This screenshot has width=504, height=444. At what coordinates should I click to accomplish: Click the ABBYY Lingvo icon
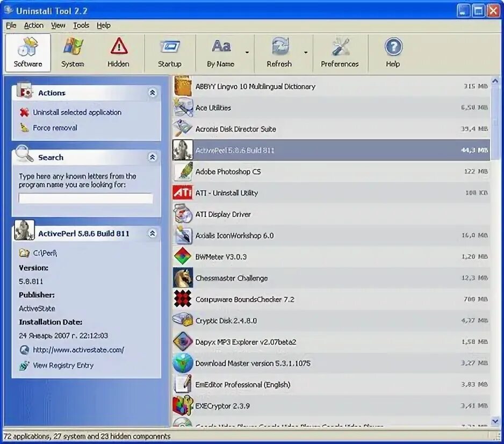[183, 86]
